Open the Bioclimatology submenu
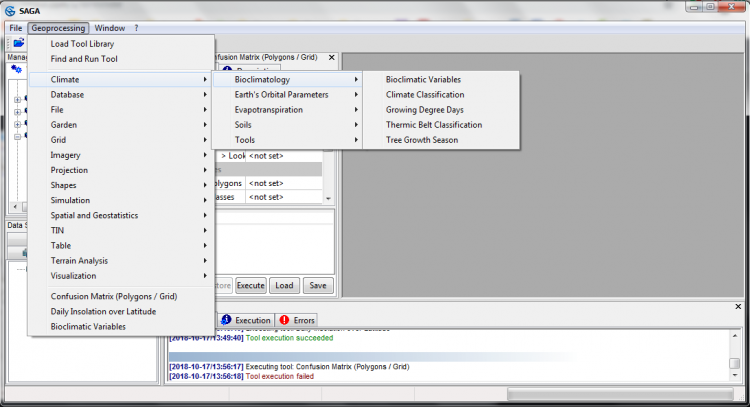 pyautogui.click(x=287, y=79)
